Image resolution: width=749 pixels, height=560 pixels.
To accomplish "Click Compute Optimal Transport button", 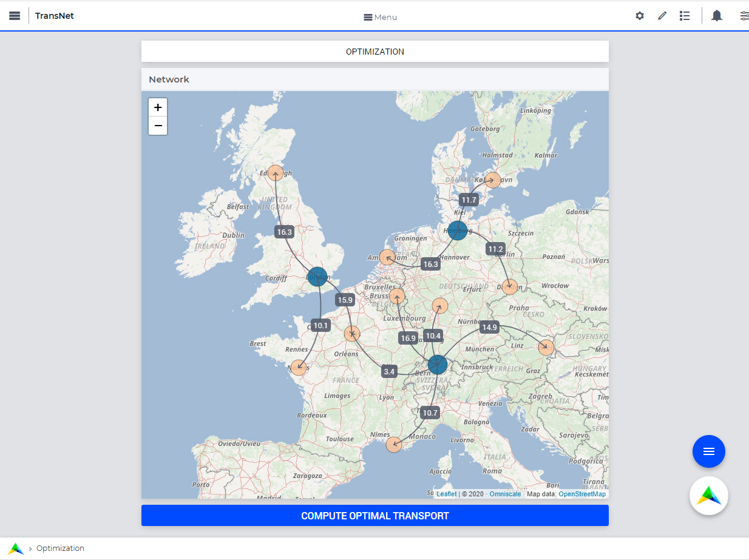I will click(375, 516).
